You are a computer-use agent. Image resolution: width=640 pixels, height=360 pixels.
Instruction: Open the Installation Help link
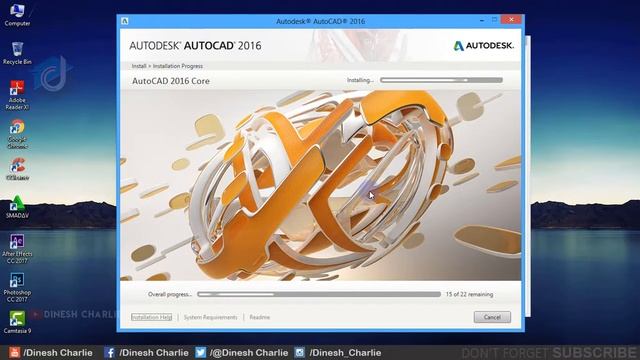click(x=151, y=317)
